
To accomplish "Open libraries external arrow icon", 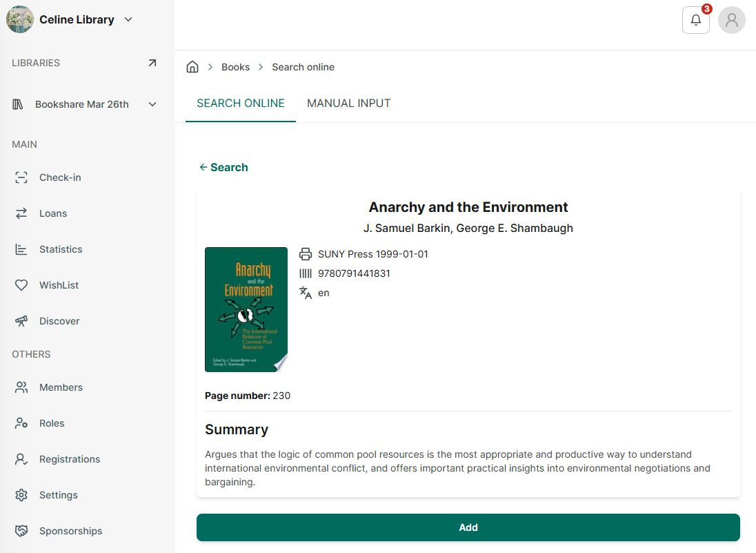I will (152, 63).
